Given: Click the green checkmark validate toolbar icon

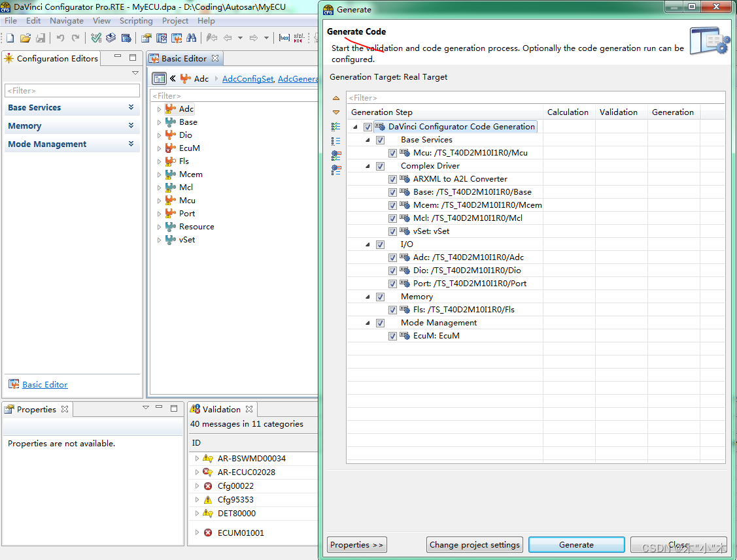Looking at the screenshot, I should (96, 38).
